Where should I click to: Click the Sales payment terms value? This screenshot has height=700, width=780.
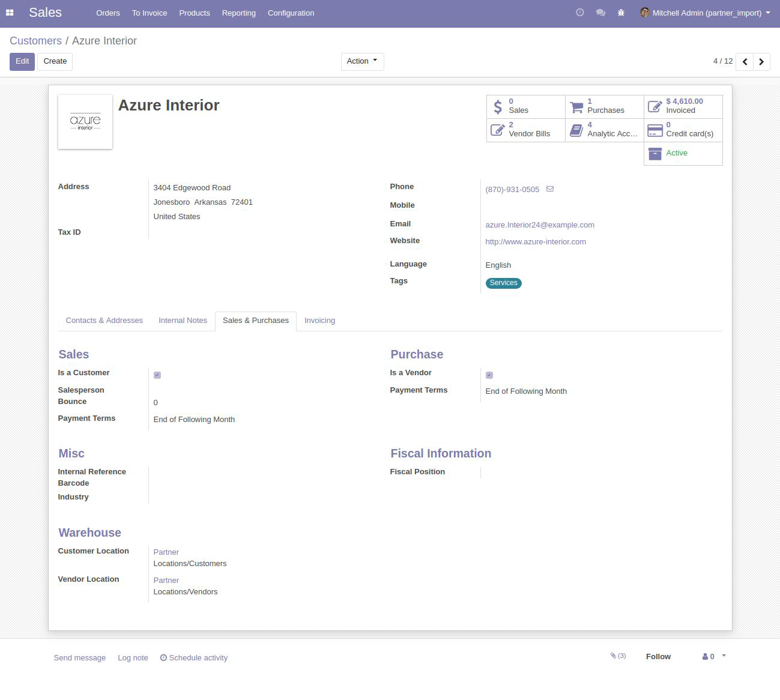tap(194, 420)
